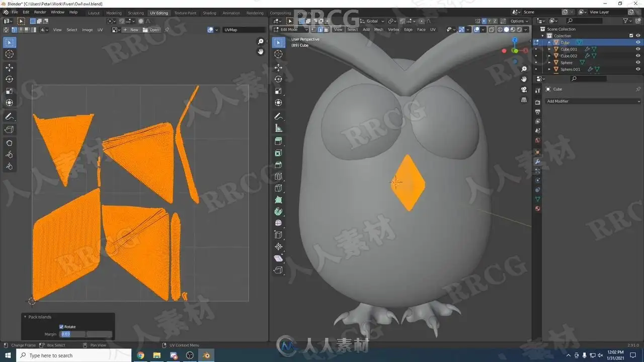Viewport: 644px width, 362px height.
Task: Adjust the Margin slider value
Action: point(86,334)
